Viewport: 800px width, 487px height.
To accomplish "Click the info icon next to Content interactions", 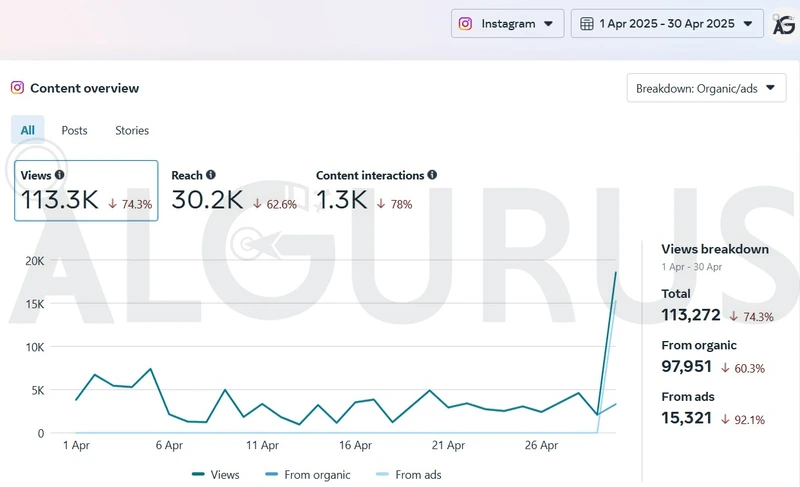I will pyautogui.click(x=432, y=174).
